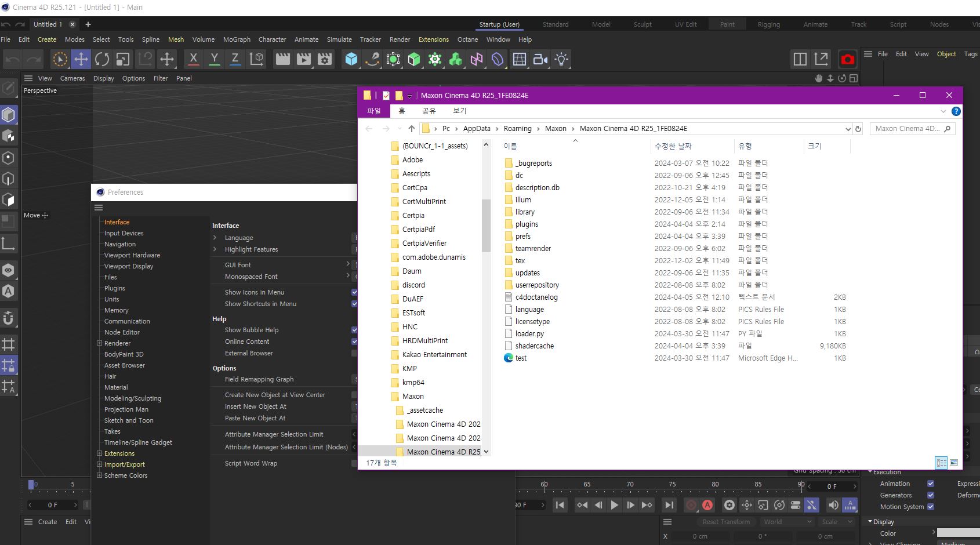This screenshot has height=545, width=980.
Task: Toggle Show Shortcuts in Menu checkbox
Action: tap(354, 304)
